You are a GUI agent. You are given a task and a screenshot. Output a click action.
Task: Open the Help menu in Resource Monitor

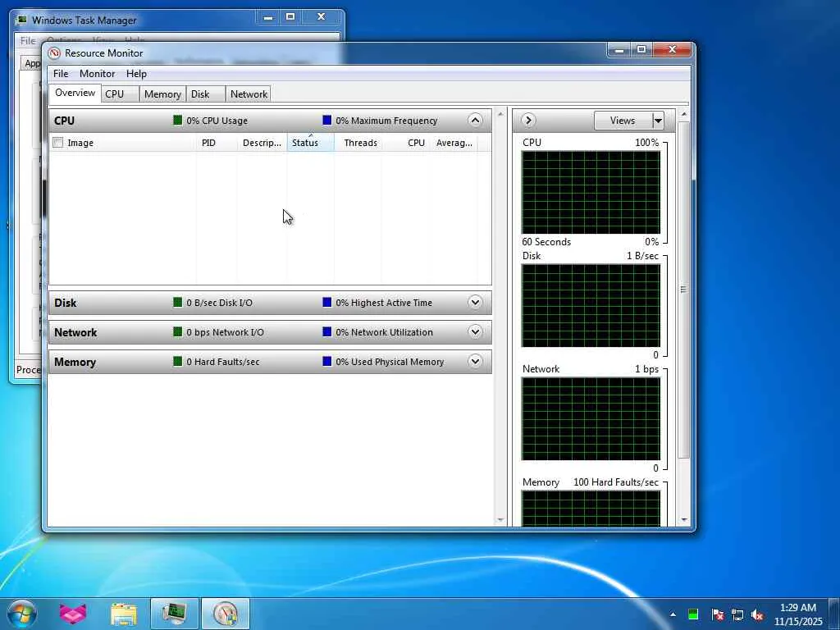click(x=136, y=74)
